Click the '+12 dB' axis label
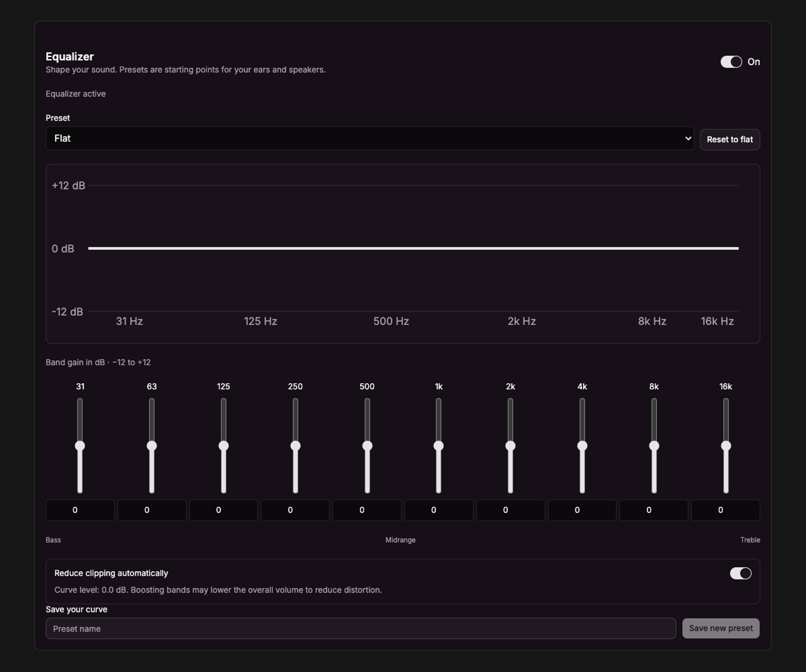Viewport: 806px width, 672px height. tap(68, 186)
